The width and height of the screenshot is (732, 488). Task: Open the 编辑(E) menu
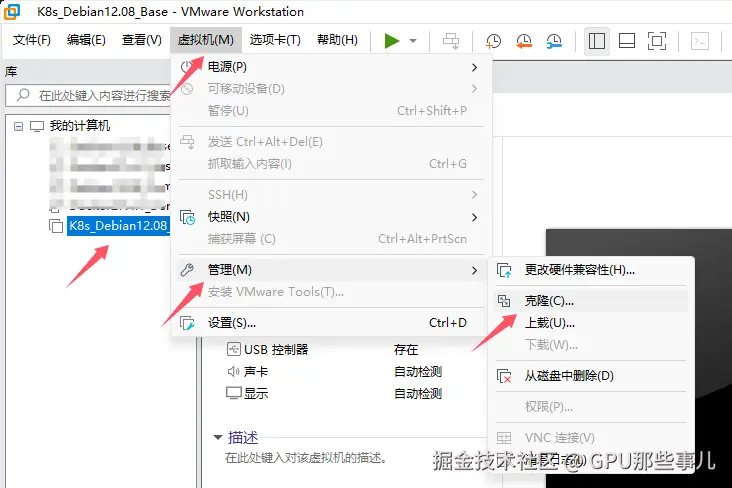click(86, 40)
